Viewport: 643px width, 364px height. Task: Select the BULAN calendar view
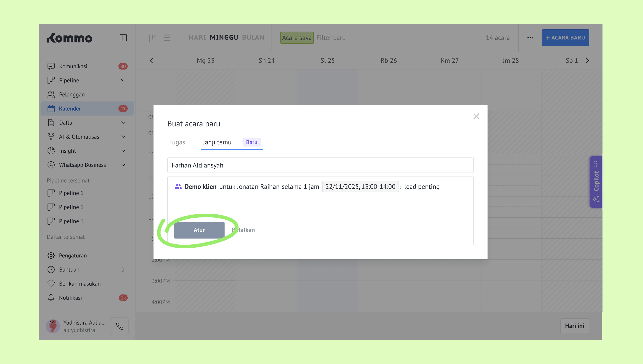point(253,38)
